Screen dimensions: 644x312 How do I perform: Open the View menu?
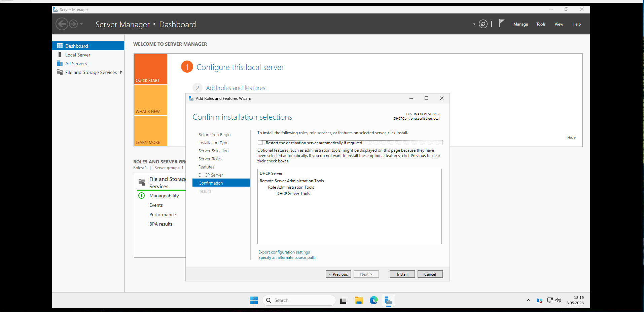559,24
